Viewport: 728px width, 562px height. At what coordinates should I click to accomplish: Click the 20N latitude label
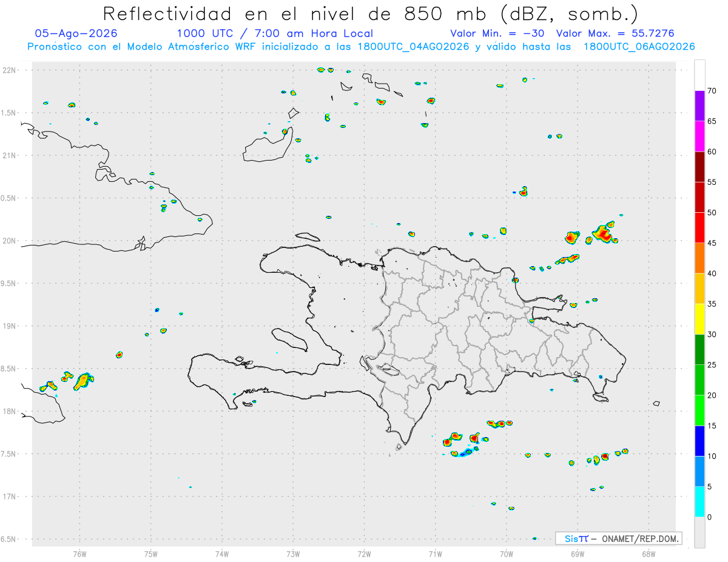click(10, 241)
